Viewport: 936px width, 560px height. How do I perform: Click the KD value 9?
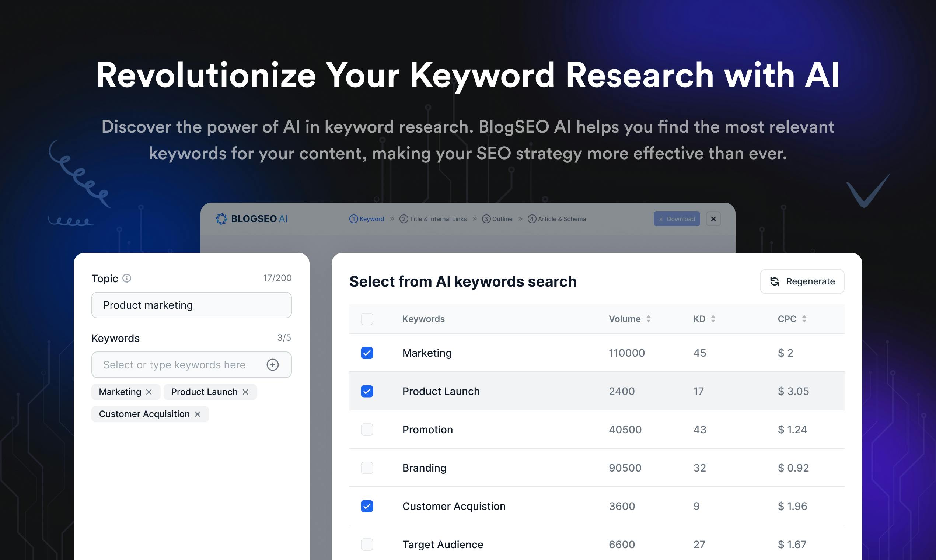pyautogui.click(x=696, y=506)
